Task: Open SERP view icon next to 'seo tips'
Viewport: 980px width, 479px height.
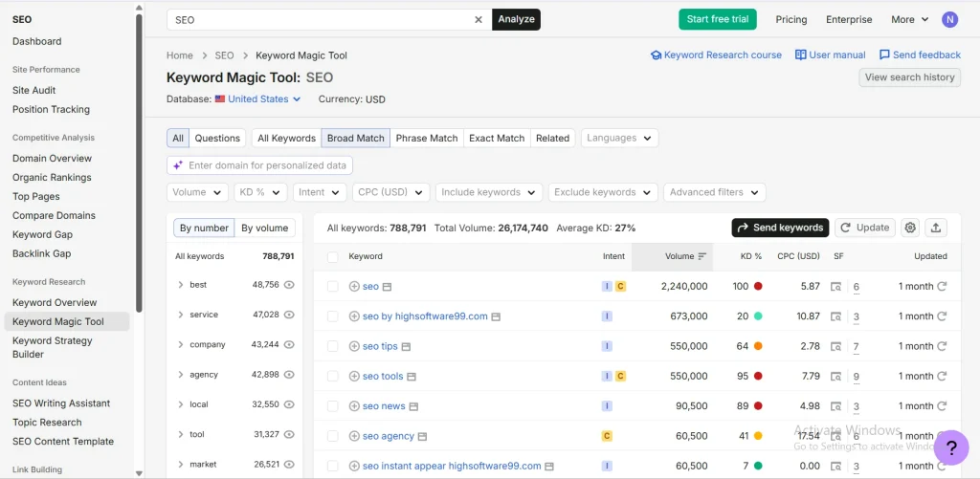Action: (406, 347)
